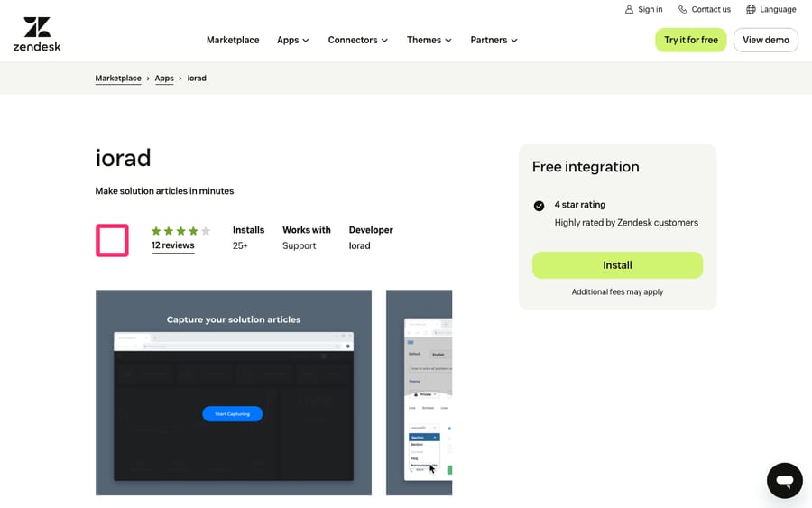
Task: Open the Language selector
Action: click(771, 9)
